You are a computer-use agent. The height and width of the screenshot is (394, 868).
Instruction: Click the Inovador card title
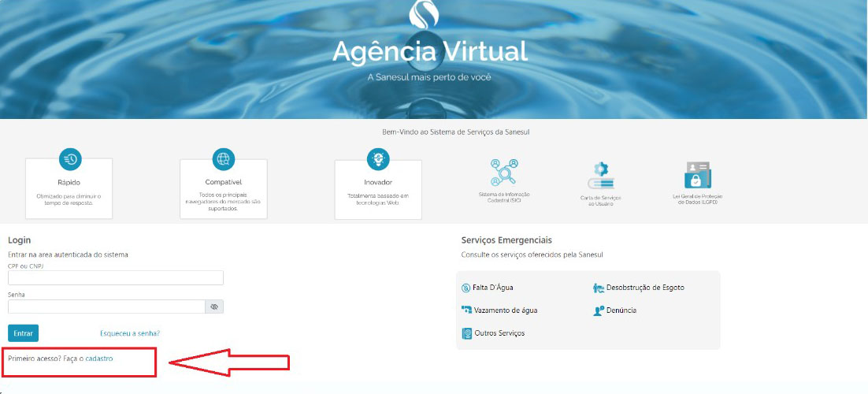[378, 182]
